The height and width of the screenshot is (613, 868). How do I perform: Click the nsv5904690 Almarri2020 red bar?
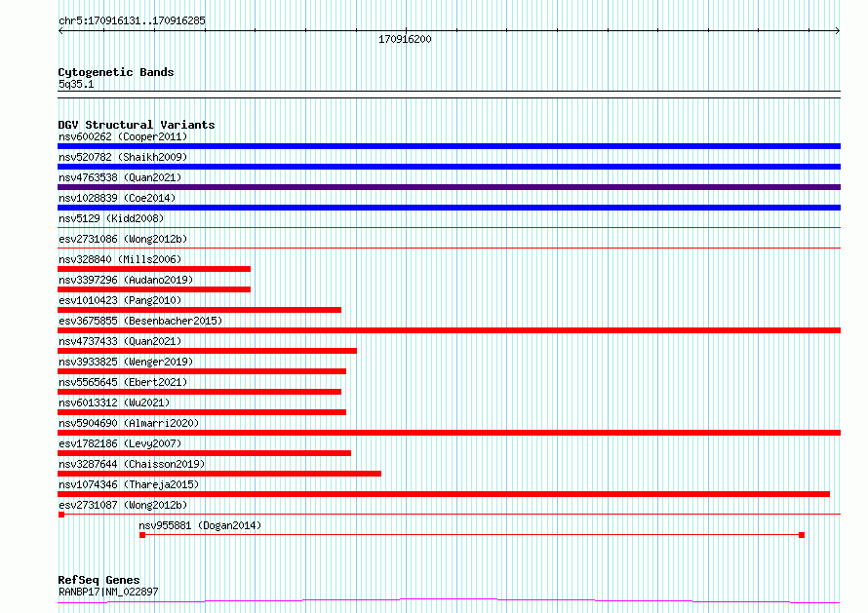pos(449,433)
